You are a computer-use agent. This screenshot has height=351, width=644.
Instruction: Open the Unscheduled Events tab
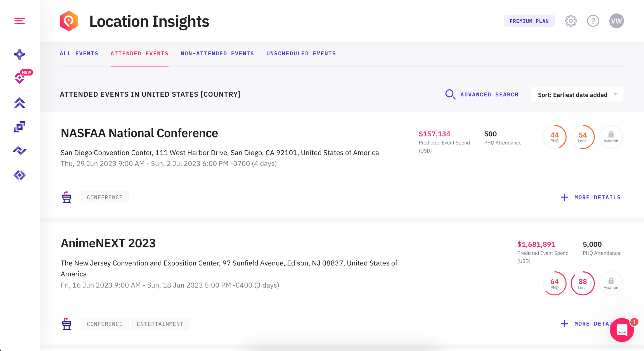[x=301, y=53]
